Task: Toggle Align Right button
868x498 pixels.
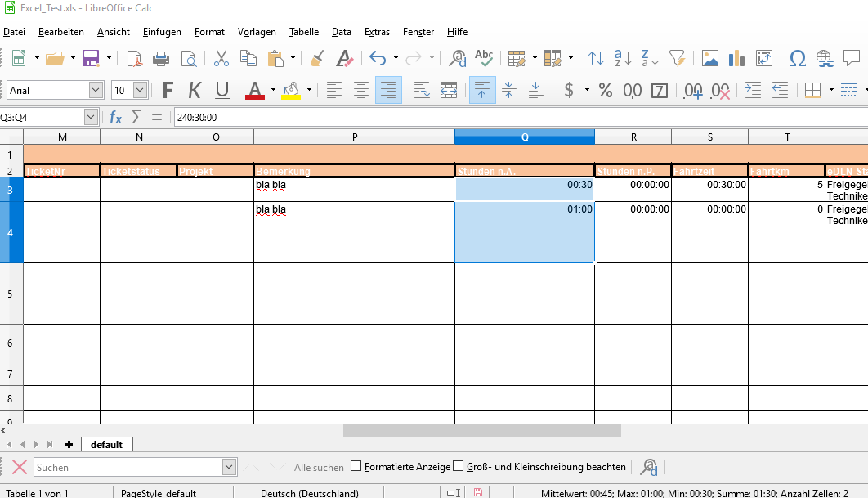Action: (x=388, y=90)
